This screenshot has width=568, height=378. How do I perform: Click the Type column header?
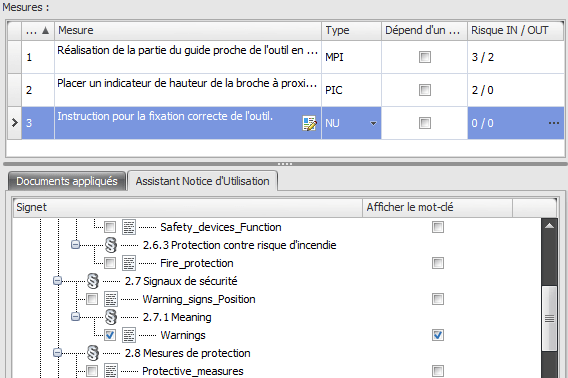[x=351, y=30]
